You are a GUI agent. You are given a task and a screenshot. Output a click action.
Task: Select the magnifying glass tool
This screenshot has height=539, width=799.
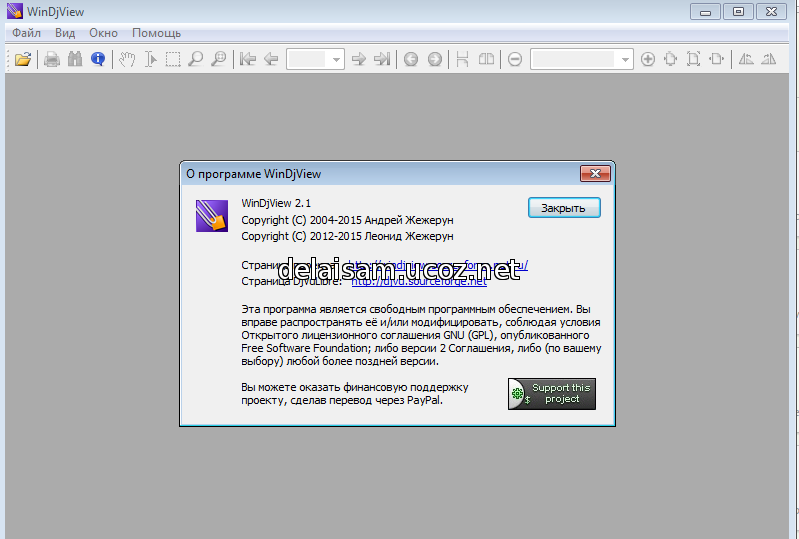pyautogui.click(x=196, y=60)
